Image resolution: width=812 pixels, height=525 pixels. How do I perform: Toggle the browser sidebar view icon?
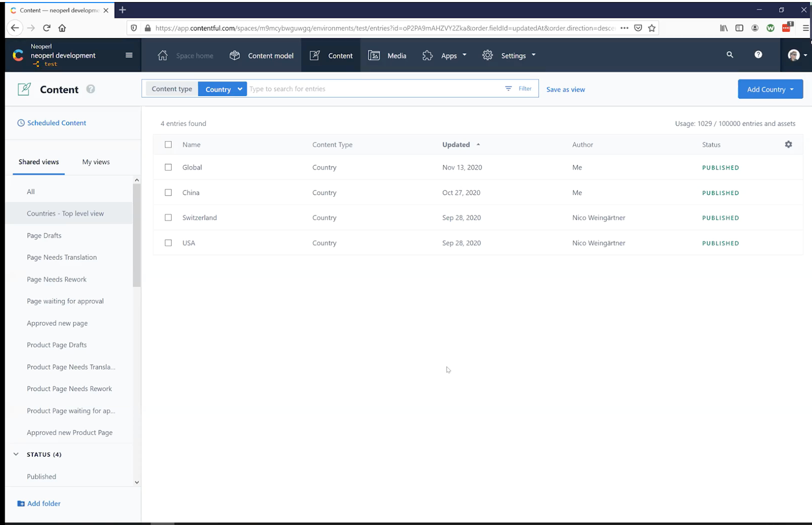pyautogui.click(x=739, y=28)
